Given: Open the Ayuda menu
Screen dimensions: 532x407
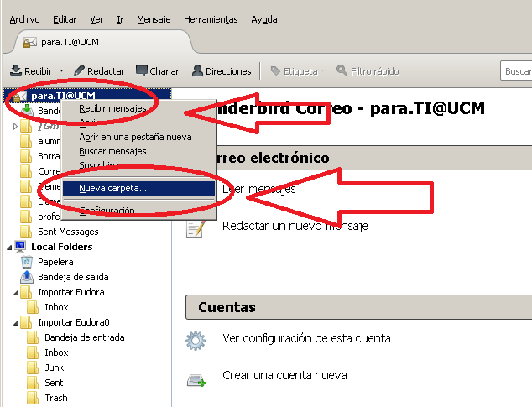Looking at the screenshot, I should (264, 19).
